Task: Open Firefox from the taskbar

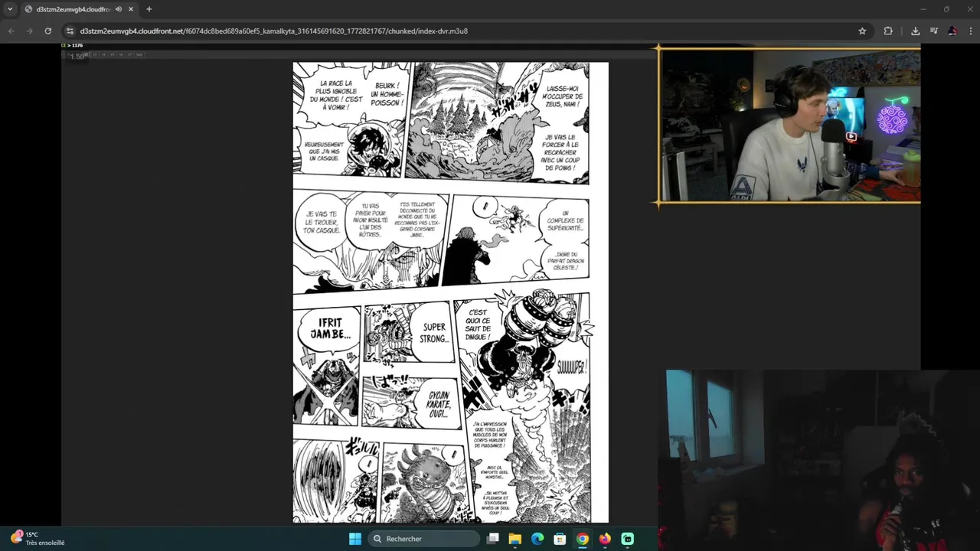Action: 605,539
